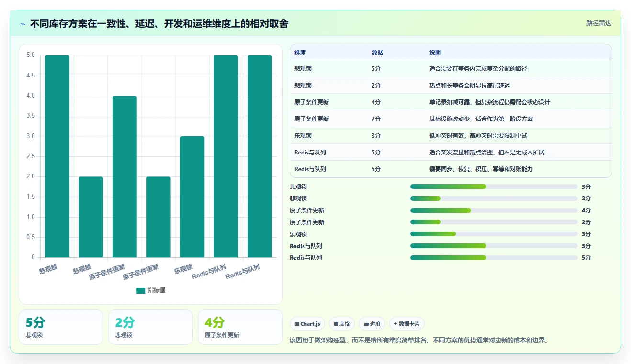The height and width of the screenshot is (364, 631).
Task: Click the 路径雷达 label in the header
Action: (x=598, y=23)
